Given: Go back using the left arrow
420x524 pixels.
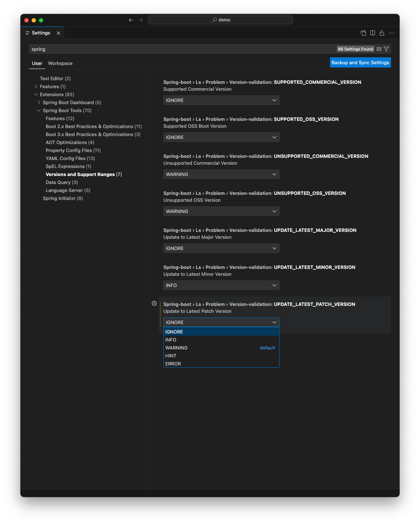Looking at the screenshot, I should click(x=131, y=20).
